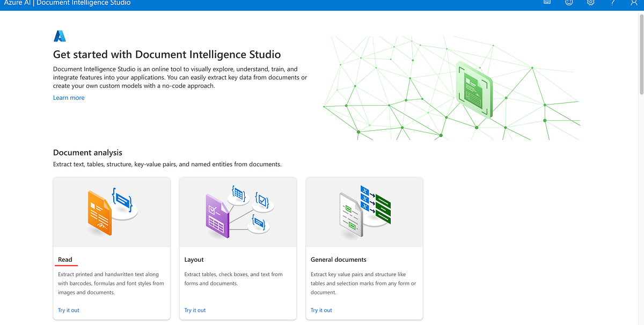Open the user account icon
644x325 pixels.
[634, 3]
